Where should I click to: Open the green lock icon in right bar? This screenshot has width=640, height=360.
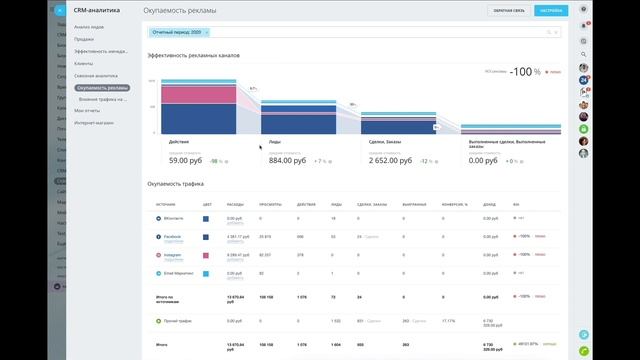point(584,129)
